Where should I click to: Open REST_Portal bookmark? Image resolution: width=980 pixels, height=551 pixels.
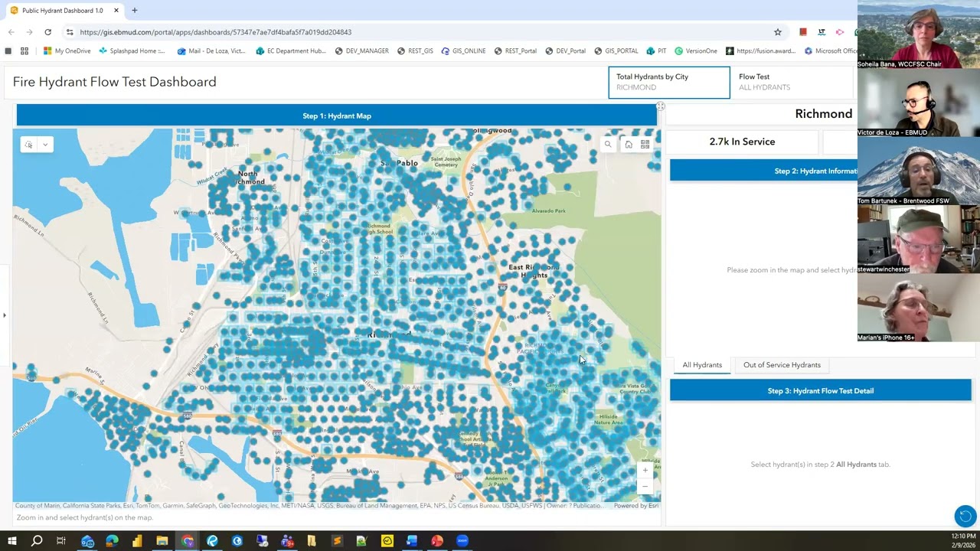coord(515,51)
